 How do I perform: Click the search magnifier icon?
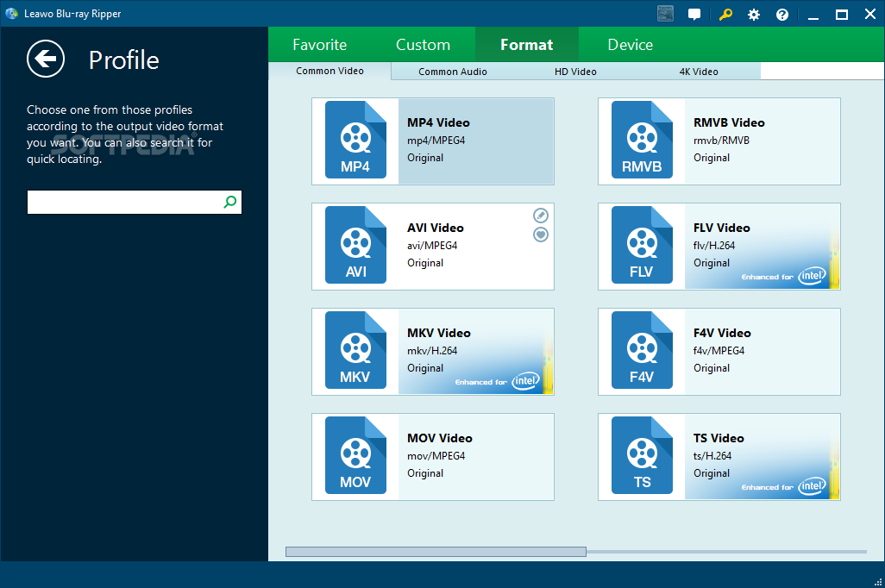pos(230,202)
